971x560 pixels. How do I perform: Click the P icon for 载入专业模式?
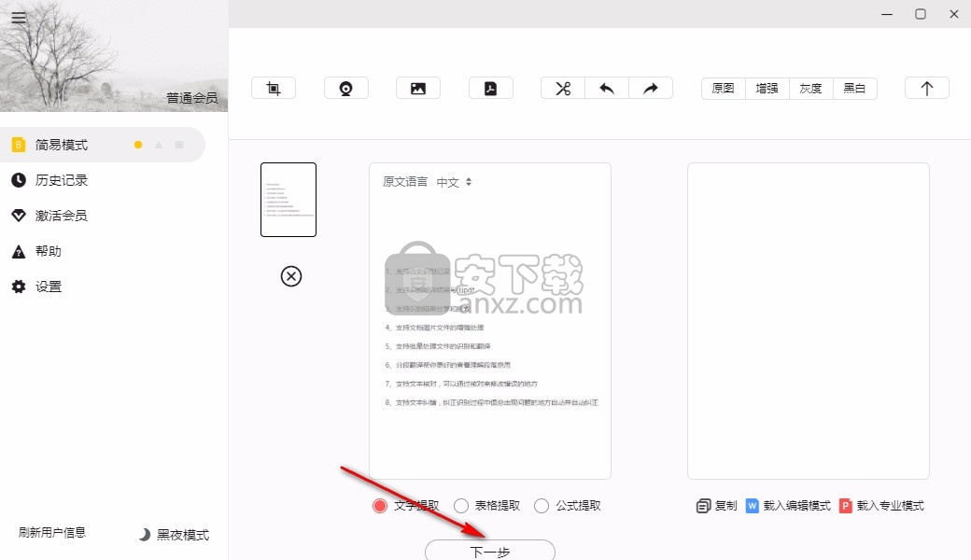(845, 506)
